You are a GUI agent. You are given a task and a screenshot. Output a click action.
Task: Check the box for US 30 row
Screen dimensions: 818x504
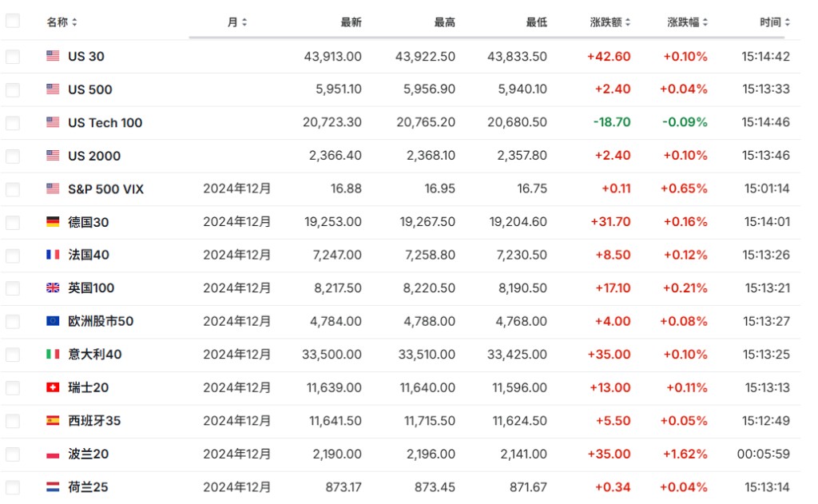click(13, 57)
